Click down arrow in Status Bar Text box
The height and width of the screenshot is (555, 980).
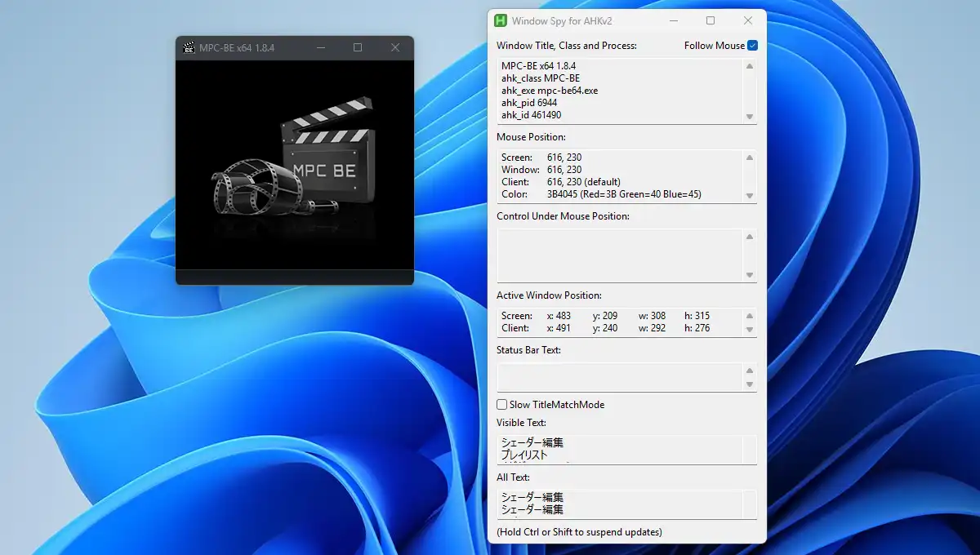[x=750, y=384]
